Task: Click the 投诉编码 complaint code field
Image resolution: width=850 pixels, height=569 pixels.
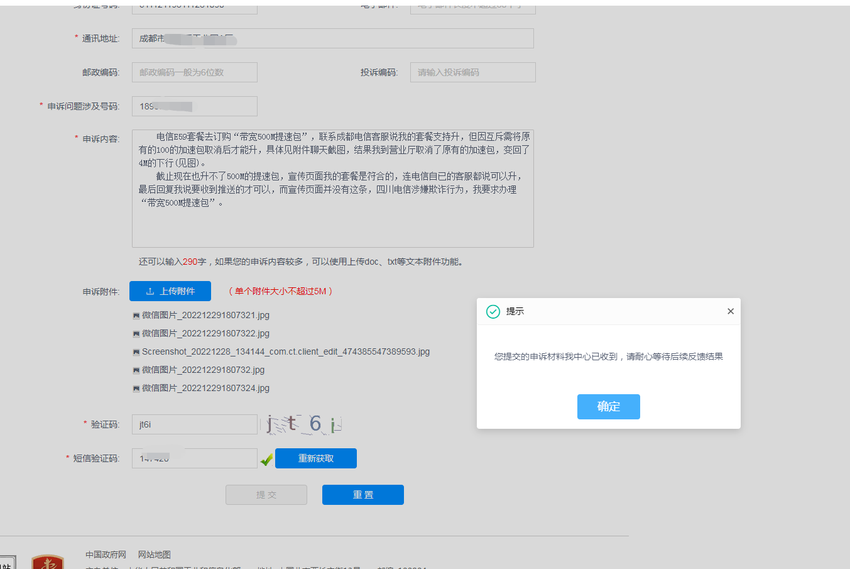Action: tap(473, 72)
